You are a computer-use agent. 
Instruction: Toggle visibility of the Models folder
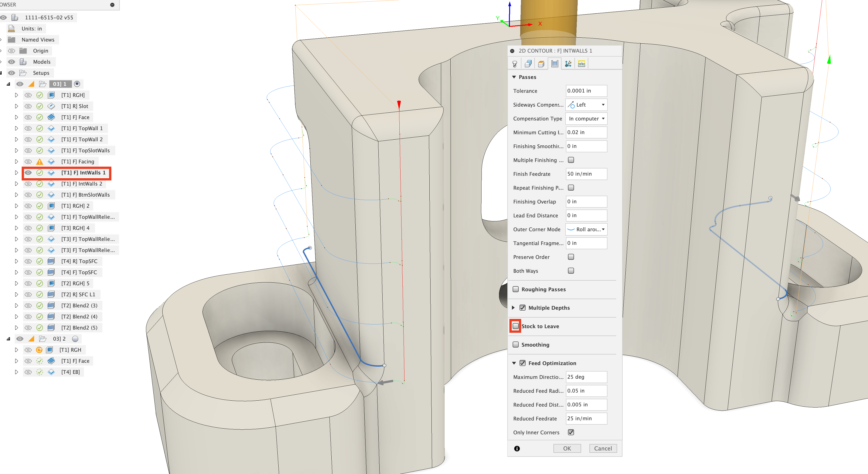click(x=12, y=62)
